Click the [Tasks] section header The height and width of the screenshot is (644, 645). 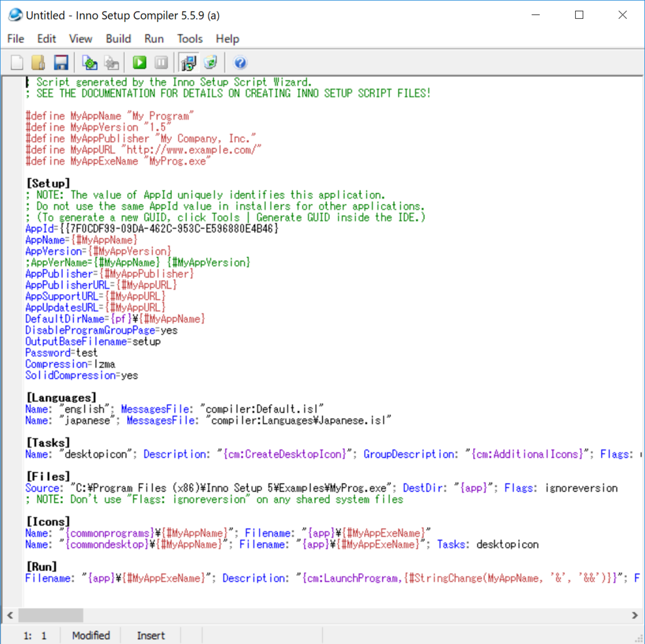(x=48, y=443)
